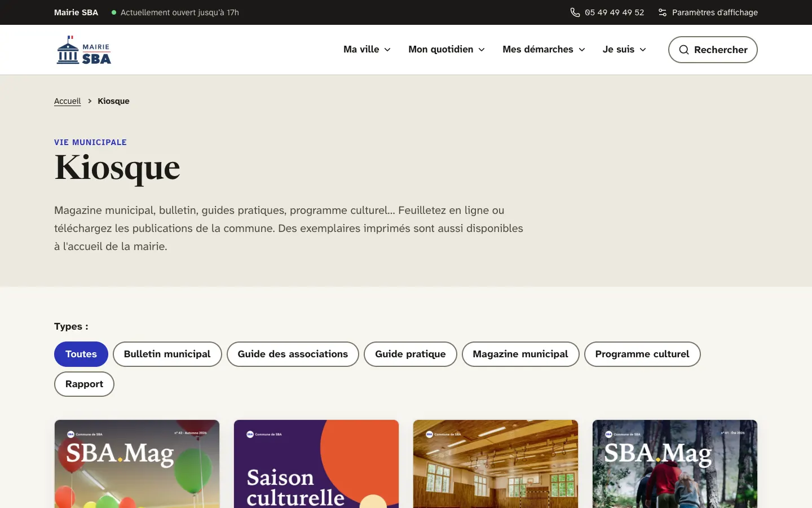This screenshot has height=508, width=812.
Task: Open the SBA.Mag forest walkers cover
Action: [675, 464]
